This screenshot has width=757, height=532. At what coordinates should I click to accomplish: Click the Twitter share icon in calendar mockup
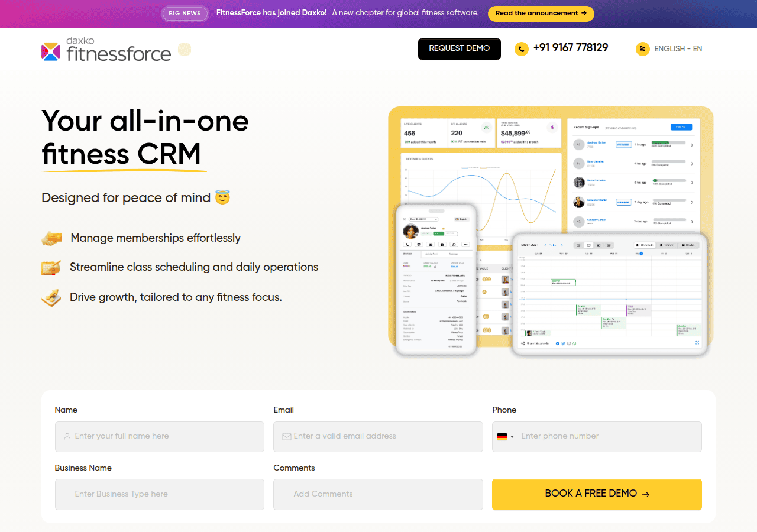click(563, 343)
